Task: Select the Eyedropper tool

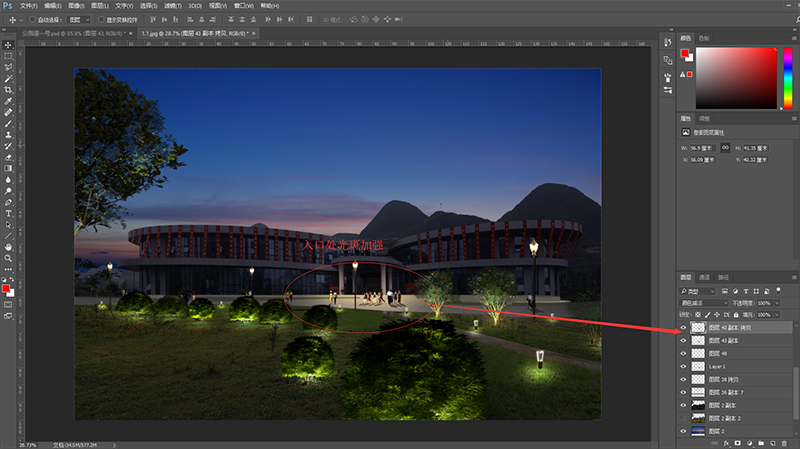Action: (x=8, y=101)
